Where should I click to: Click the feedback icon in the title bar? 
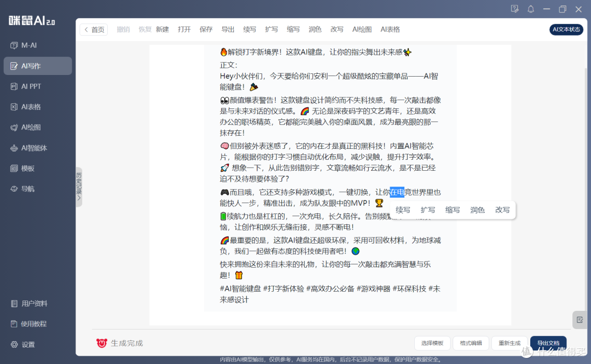click(x=514, y=9)
